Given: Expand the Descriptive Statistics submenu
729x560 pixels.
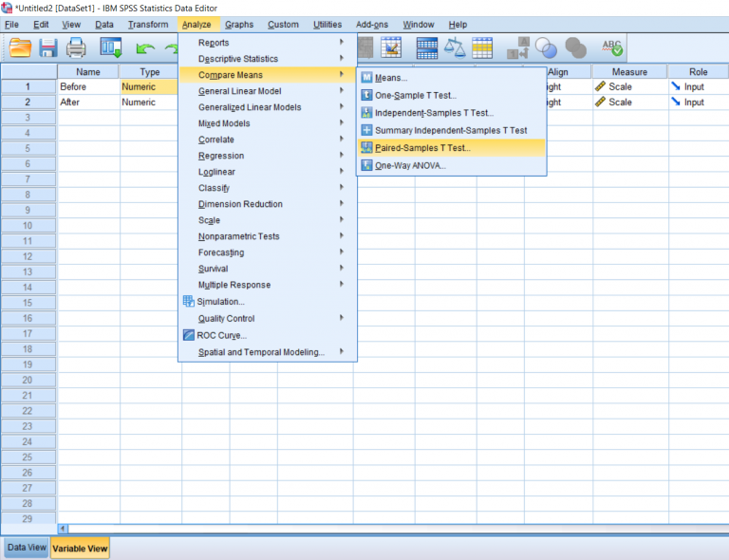Looking at the screenshot, I should tap(268, 59).
